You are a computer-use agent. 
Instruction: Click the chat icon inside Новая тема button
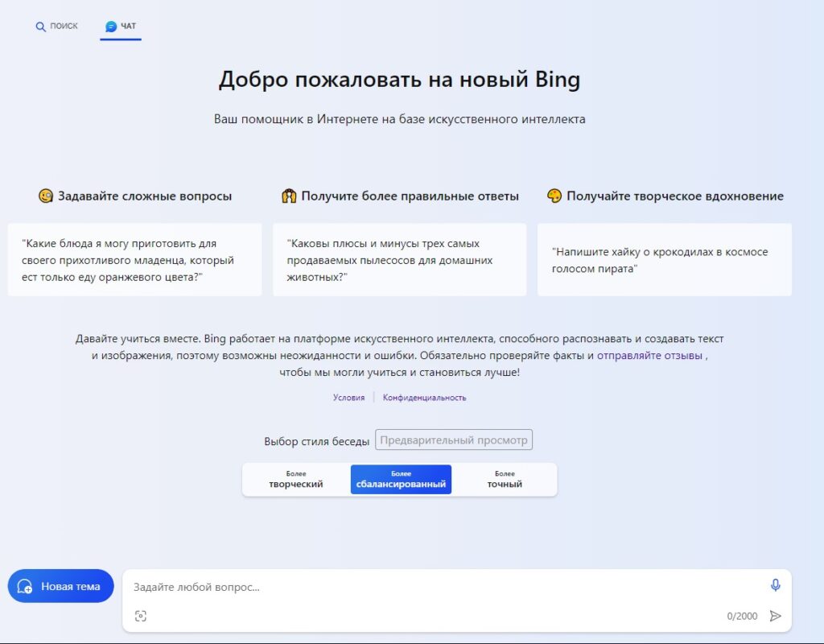(x=25, y=586)
